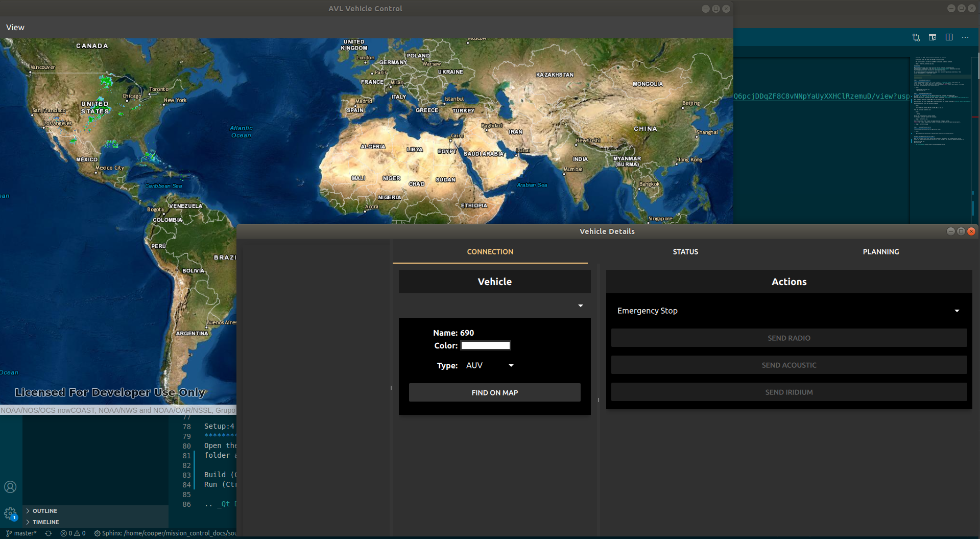The height and width of the screenshot is (539, 980).
Task: Click the 'Setup:4' text in the editor
Action: point(219,426)
